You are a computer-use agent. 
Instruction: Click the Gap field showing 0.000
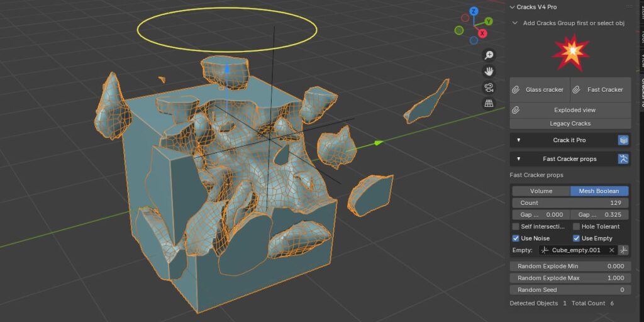[541, 215]
